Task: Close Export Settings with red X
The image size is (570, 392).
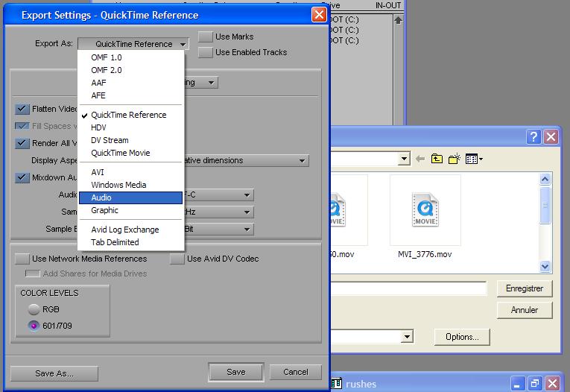Action: (x=319, y=15)
